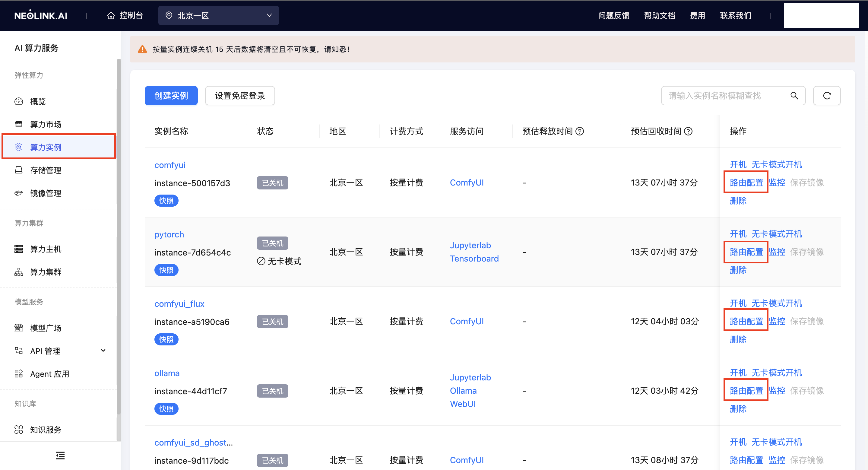Open the Tensorboard service link

[474, 259]
